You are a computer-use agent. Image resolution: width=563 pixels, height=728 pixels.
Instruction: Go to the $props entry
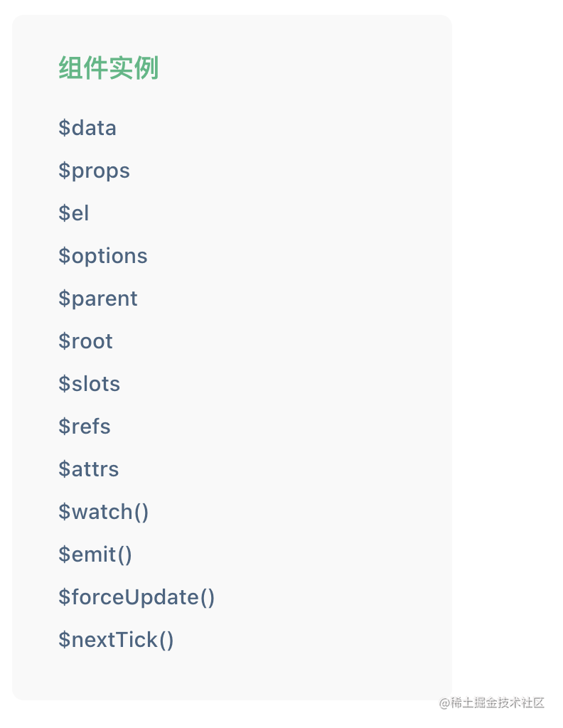[94, 171]
